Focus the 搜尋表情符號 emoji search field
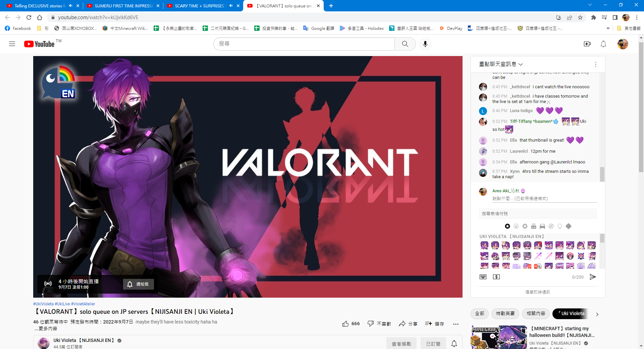This screenshot has width=644, height=349. 538,213
